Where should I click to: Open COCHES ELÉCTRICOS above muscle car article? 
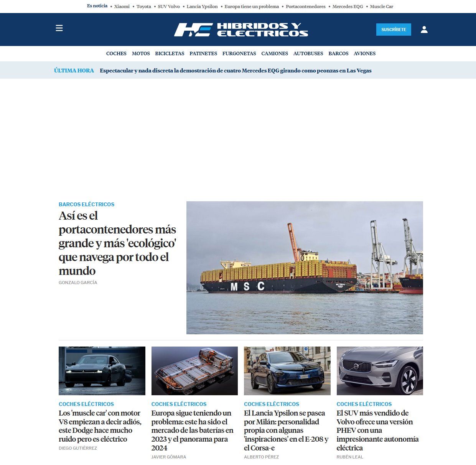[86, 404]
